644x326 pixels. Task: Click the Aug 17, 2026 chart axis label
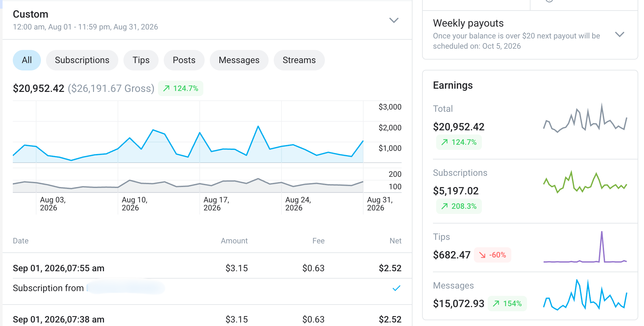click(x=216, y=204)
